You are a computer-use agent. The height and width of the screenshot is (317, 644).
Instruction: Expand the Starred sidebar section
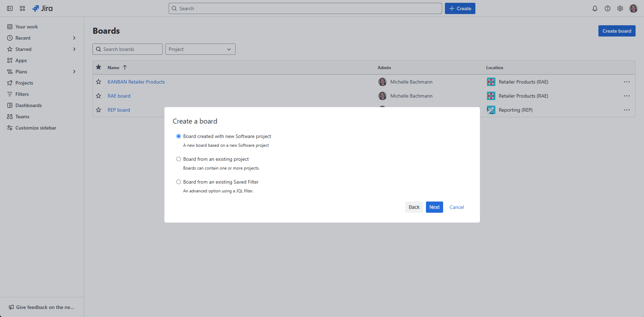[74, 49]
